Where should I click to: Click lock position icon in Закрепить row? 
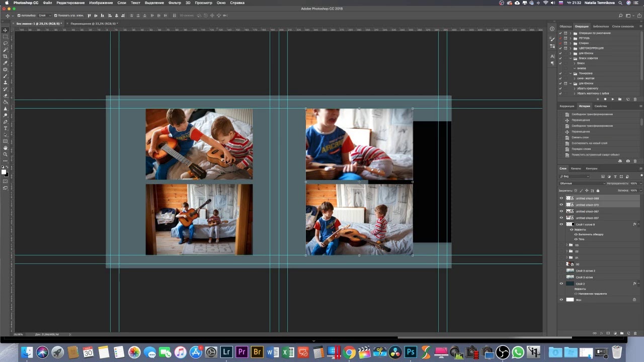[587, 191]
